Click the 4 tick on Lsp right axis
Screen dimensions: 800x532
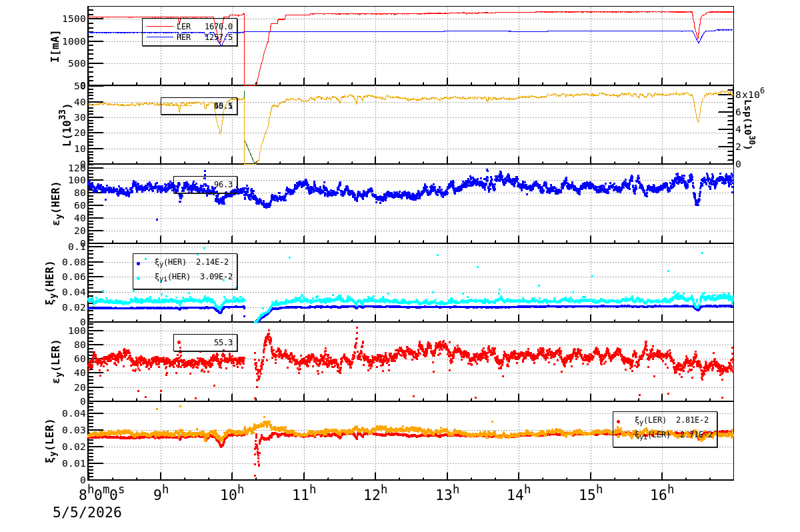point(739,129)
